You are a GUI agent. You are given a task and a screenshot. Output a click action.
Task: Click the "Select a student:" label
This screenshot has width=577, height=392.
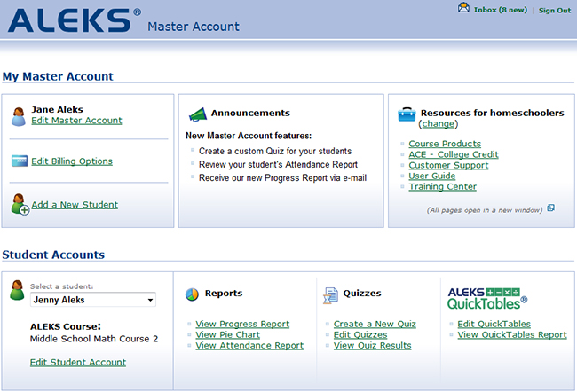point(62,286)
